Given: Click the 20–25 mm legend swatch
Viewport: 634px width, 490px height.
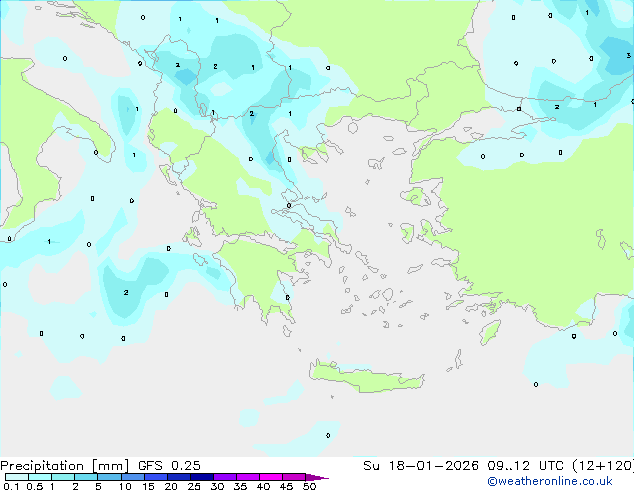Looking at the screenshot, I should 178,477.
